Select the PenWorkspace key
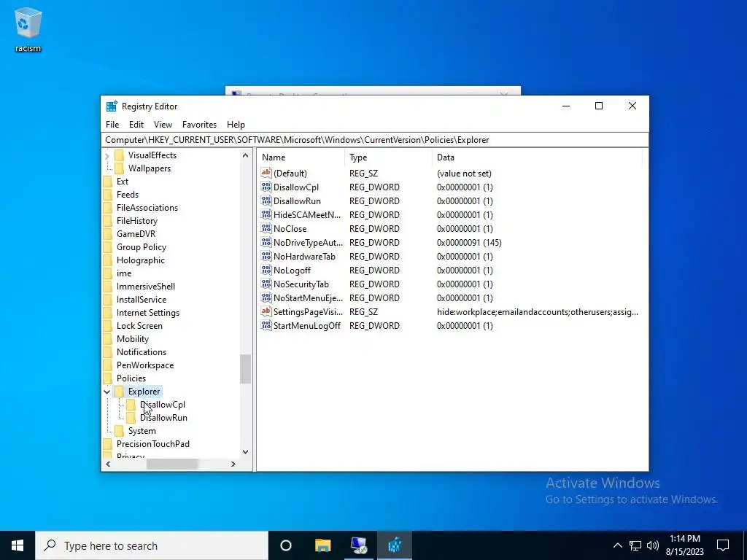This screenshot has height=560, width=747. point(145,365)
